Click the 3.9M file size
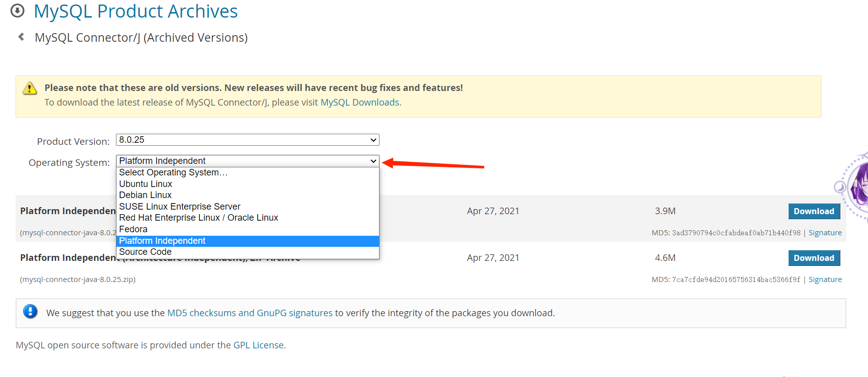Image resolution: width=868 pixels, height=377 pixels. [x=665, y=211]
